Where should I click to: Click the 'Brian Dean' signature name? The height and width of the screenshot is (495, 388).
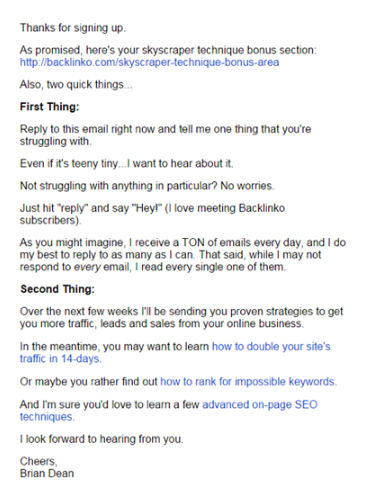click(x=47, y=473)
